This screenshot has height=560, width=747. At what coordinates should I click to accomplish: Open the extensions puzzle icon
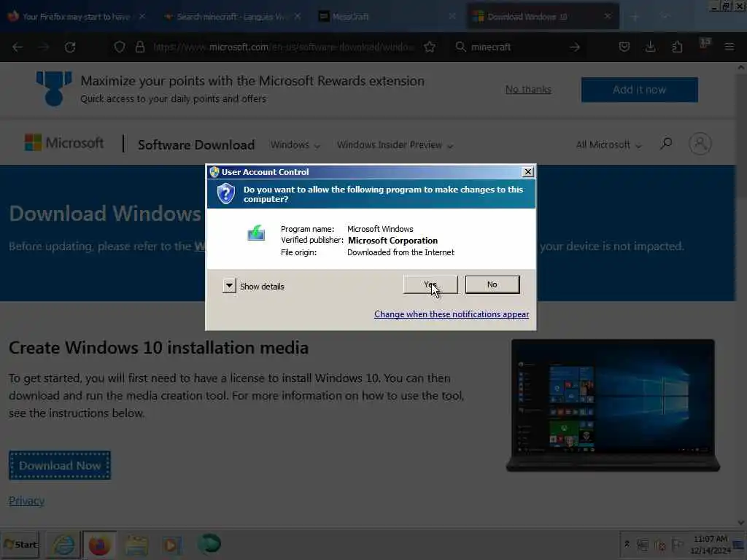point(677,47)
